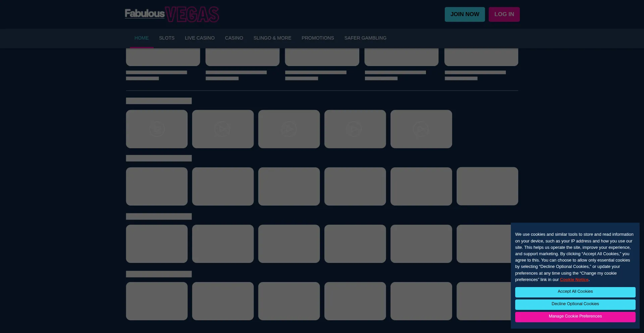Switch to the LIVE CASINO section

(x=200, y=38)
